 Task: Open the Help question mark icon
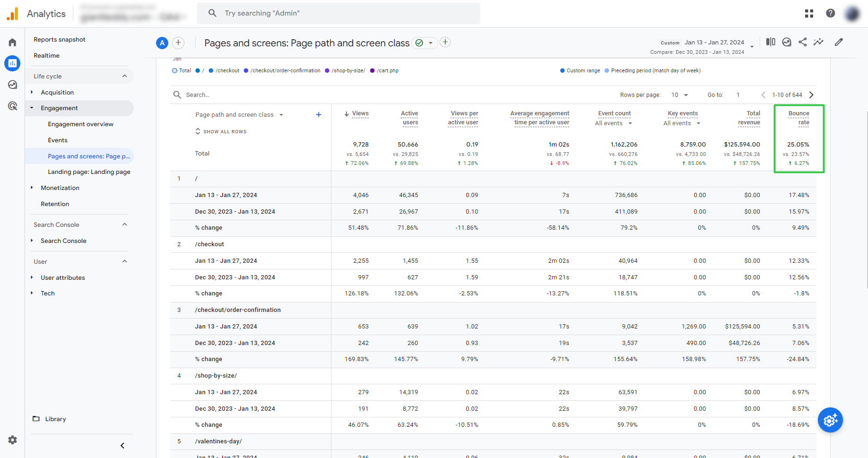830,13
